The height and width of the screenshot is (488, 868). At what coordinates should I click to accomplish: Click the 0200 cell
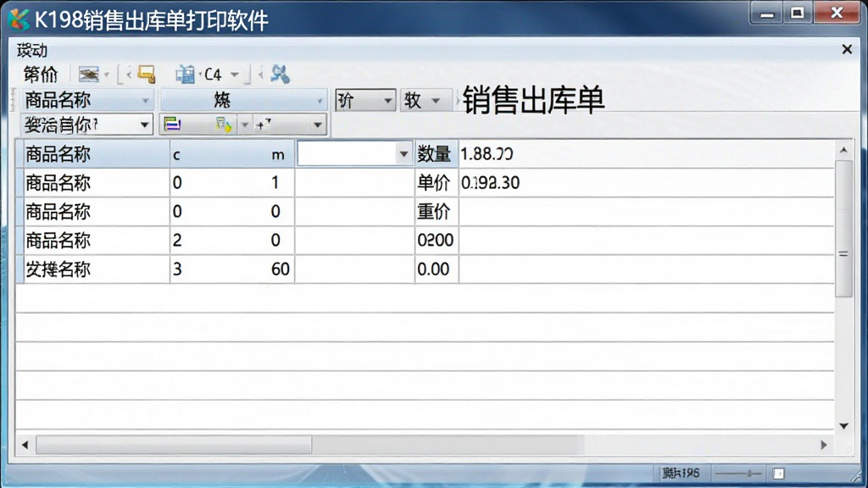click(x=436, y=240)
